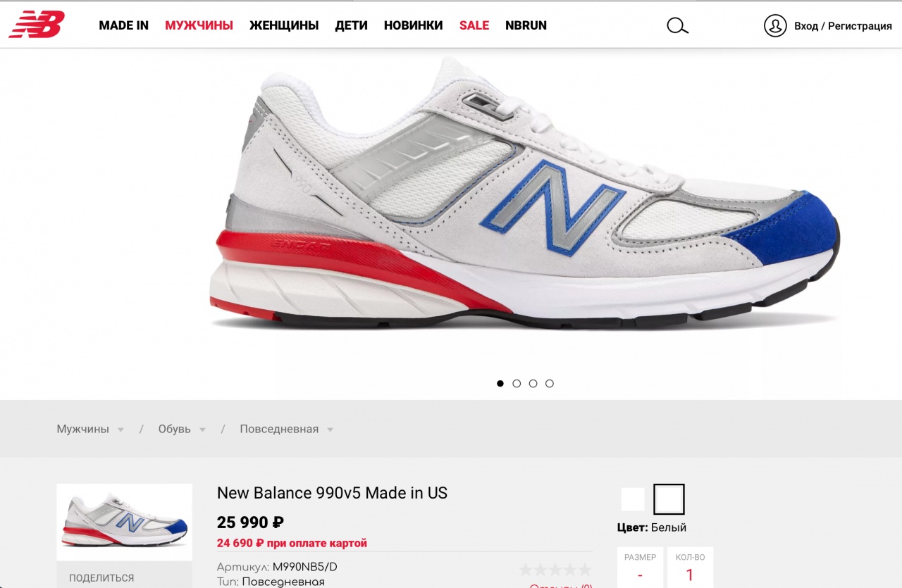Viewport: 902px width, 588px height.
Task: Switch to the second carousel image dot
Action: point(517,384)
